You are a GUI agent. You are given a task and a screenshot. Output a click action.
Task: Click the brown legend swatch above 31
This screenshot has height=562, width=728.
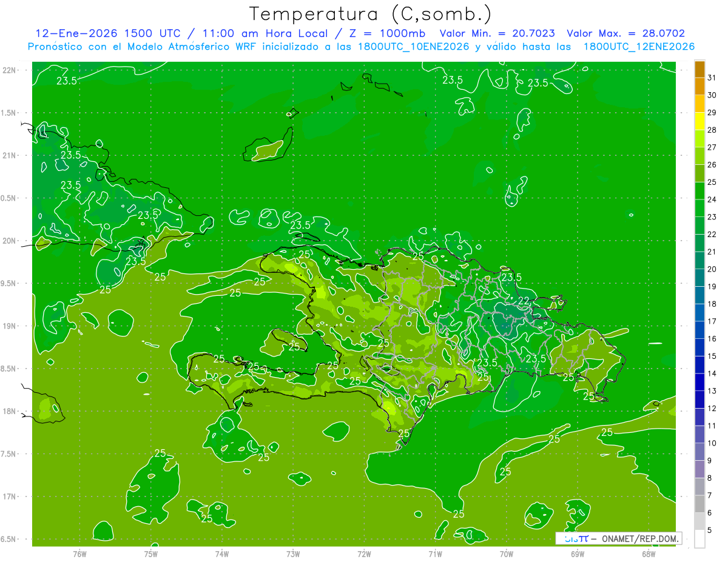click(x=699, y=69)
